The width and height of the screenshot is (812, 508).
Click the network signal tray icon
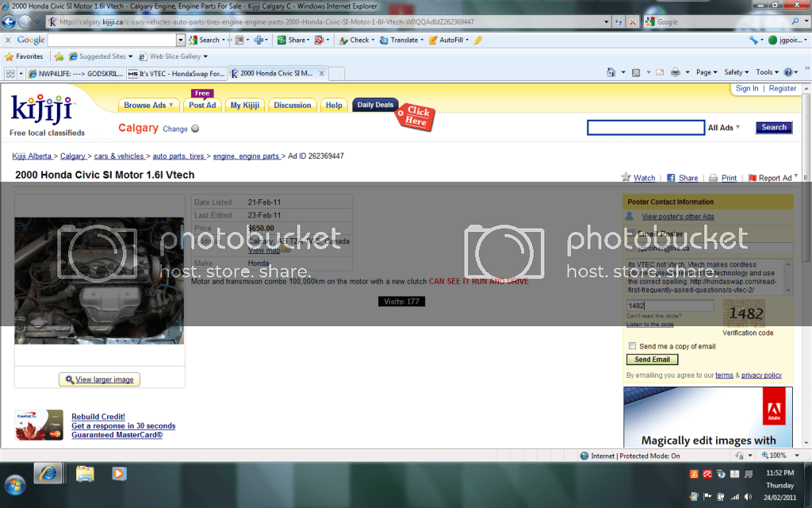734,497
